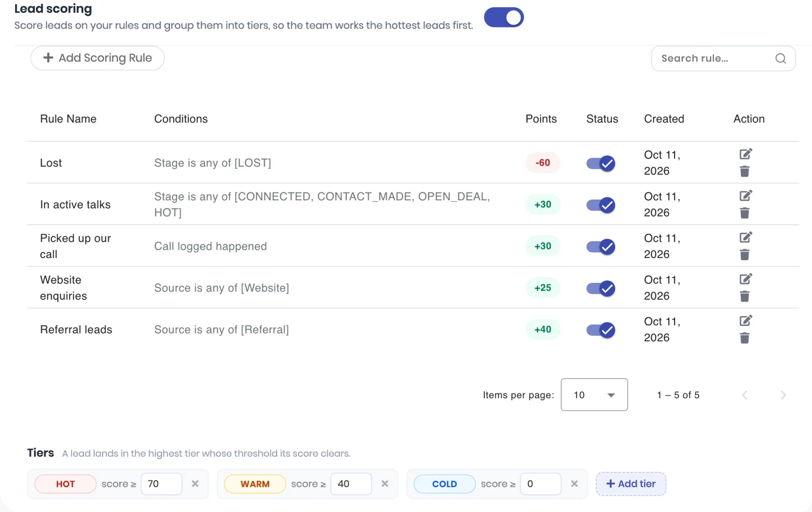Remove the HOT tier
Viewport: 812px width, 512px height.
pyautogui.click(x=195, y=484)
